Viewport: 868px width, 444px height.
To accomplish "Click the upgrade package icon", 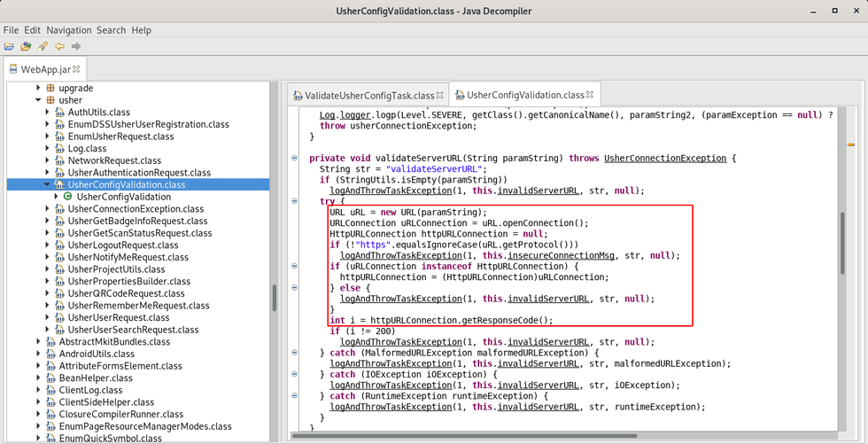I will pos(50,88).
